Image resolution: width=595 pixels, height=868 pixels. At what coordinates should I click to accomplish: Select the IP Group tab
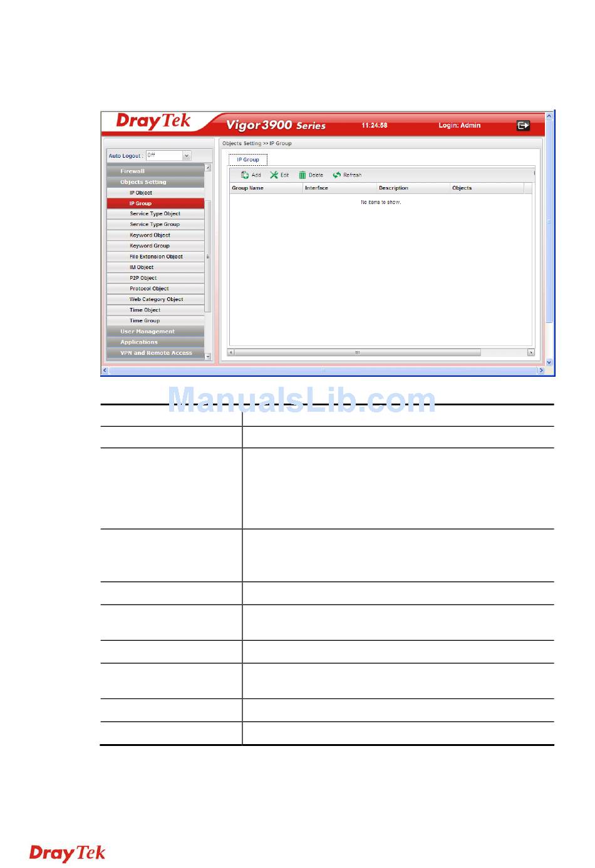click(248, 160)
